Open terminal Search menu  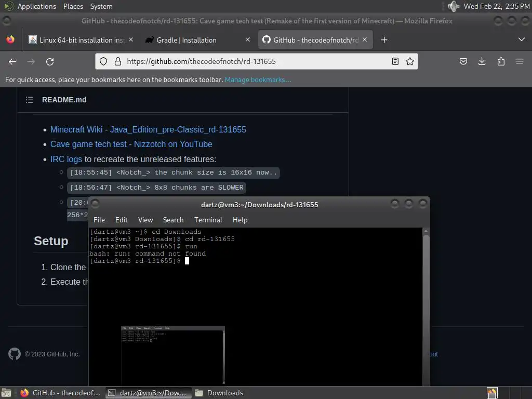(173, 220)
